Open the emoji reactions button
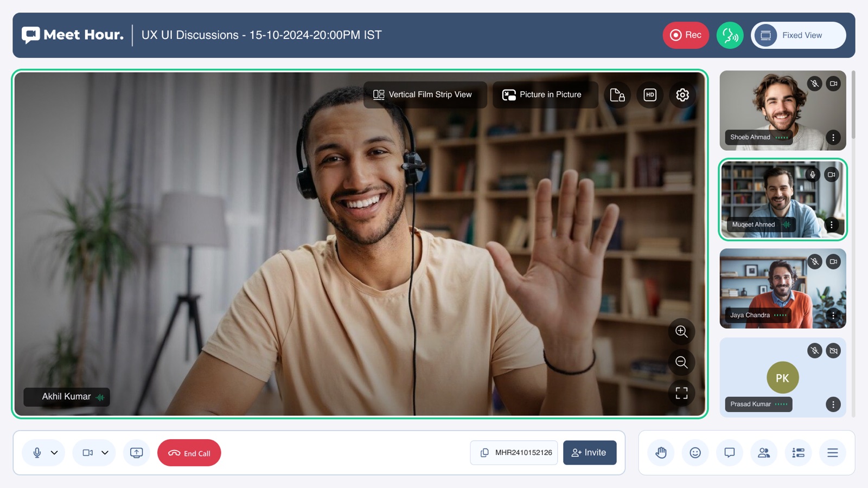This screenshot has height=488, width=868. (x=695, y=453)
